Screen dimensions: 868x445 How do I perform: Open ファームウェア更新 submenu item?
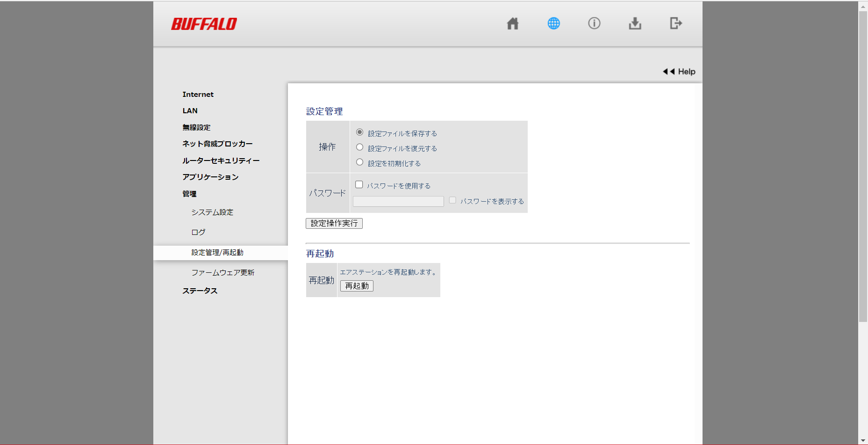pos(223,273)
